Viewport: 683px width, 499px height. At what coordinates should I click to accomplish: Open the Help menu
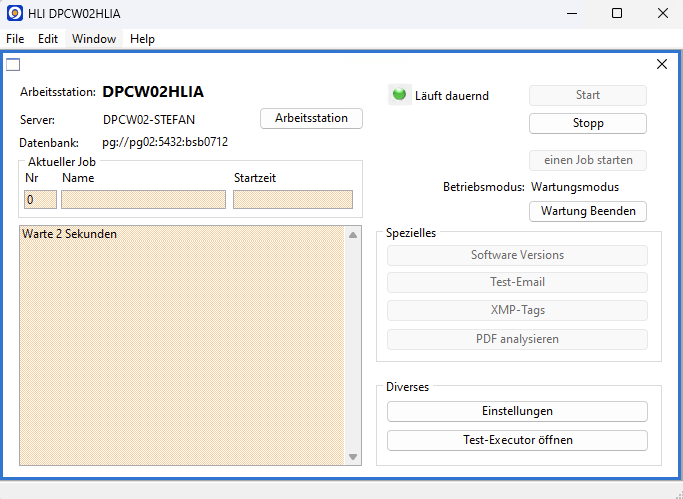coord(142,39)
